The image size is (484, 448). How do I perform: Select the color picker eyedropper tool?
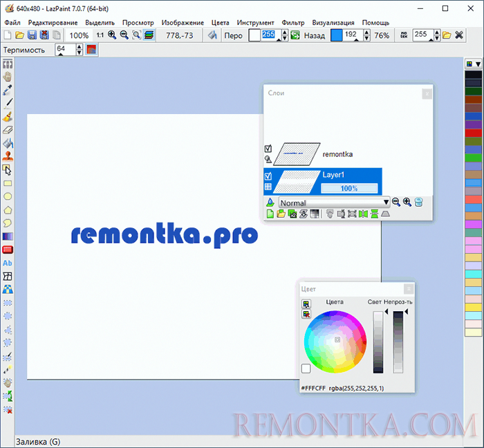click(8, 90)
